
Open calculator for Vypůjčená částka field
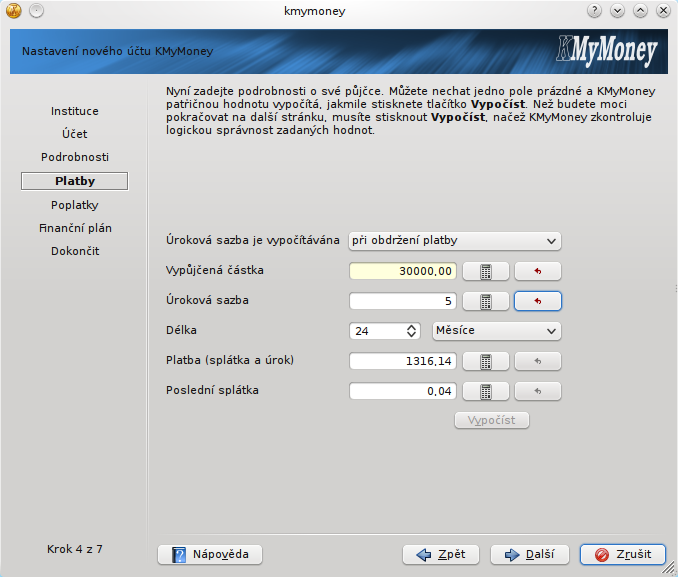486,272
